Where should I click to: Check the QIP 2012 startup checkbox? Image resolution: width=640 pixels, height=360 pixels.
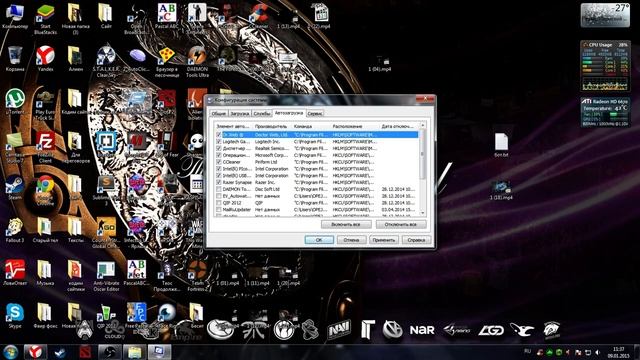[219, 203]
